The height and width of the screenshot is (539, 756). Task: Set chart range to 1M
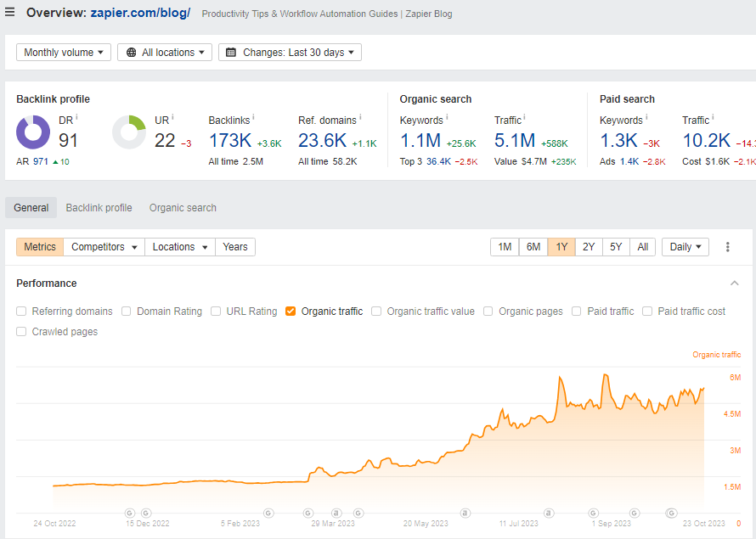click(505, 247)
